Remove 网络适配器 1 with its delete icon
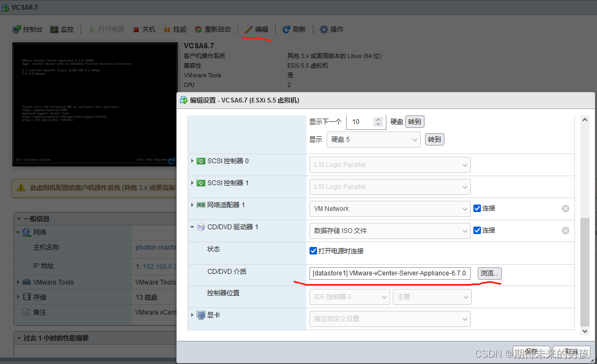Viewport: 597px width, 364px height. point(565,208)
